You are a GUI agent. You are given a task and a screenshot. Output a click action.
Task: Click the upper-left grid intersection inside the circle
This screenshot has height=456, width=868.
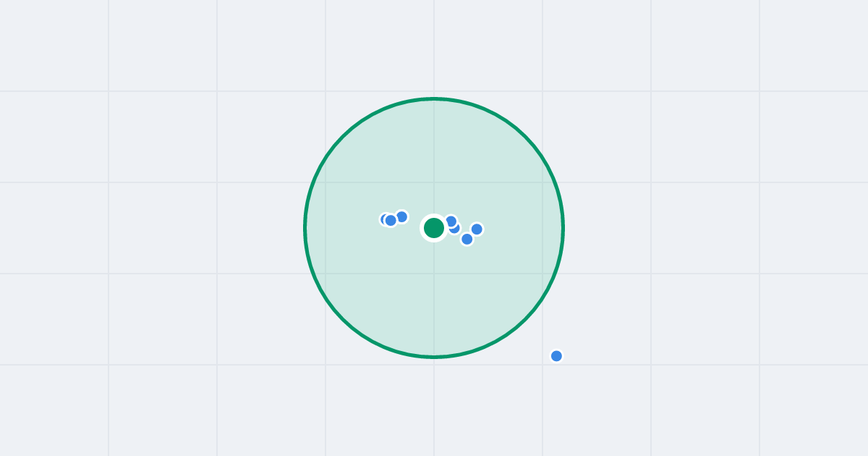325,182
